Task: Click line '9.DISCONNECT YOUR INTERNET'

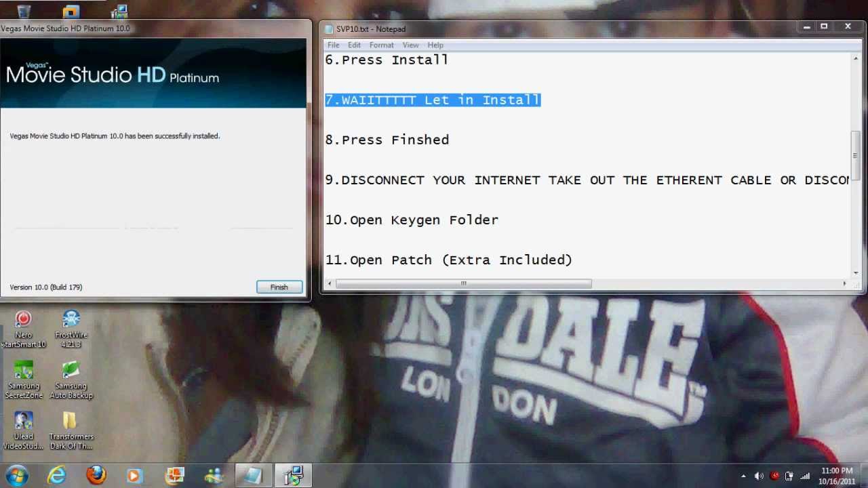Action: click(x=587, y=180)
